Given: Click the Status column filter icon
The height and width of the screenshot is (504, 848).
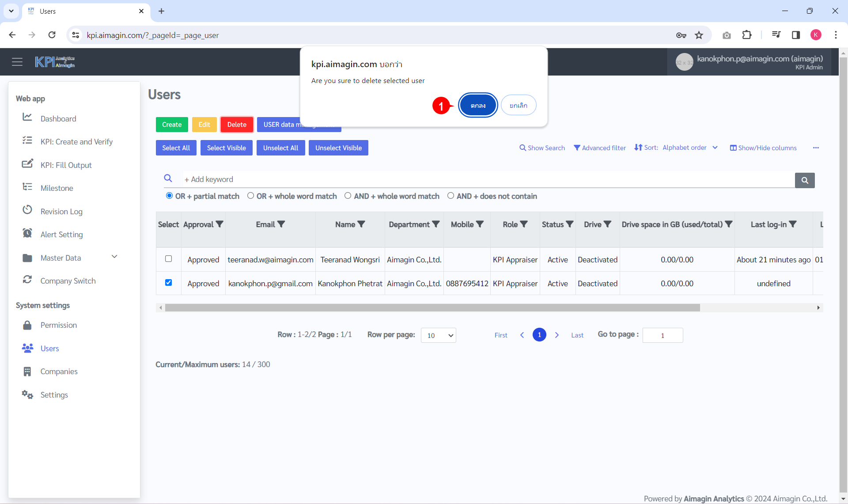Looking at the screenshot, I should coord(570,224).
